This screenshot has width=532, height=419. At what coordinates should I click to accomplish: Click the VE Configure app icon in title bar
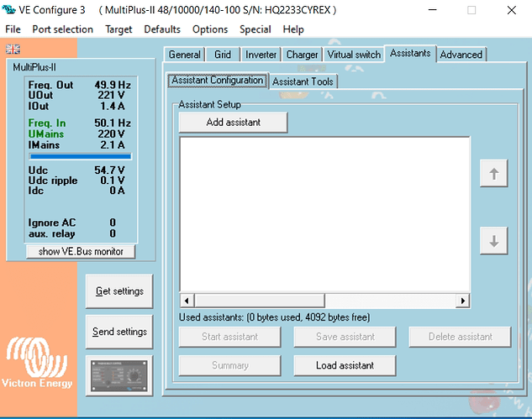click(8, 10)
